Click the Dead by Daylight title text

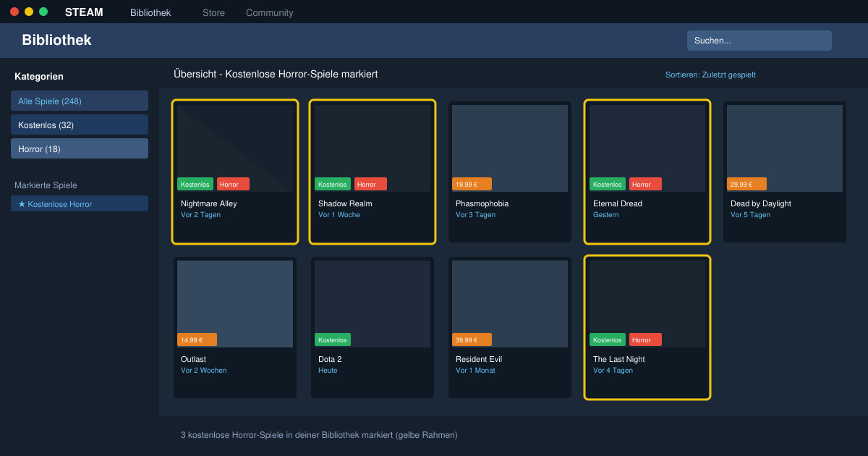761,203
